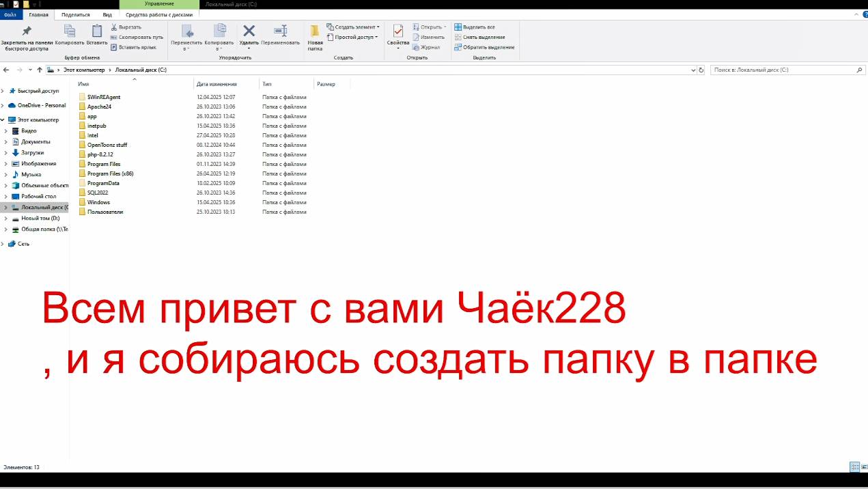
Task: Click the Переместить в icon
Action: (x=186, y=31)
